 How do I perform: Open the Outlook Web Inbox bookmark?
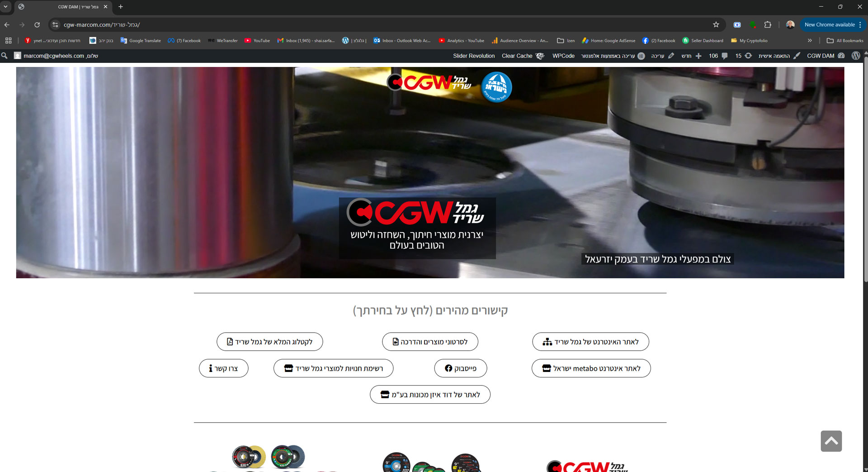pyautogui.click(x=402, y=40)
